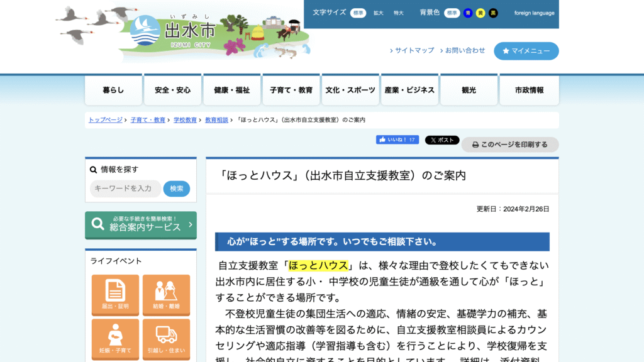Click the キーワードを入力 search field
Viewport: 644px width, 362px height.
click(x=125, y=189)
